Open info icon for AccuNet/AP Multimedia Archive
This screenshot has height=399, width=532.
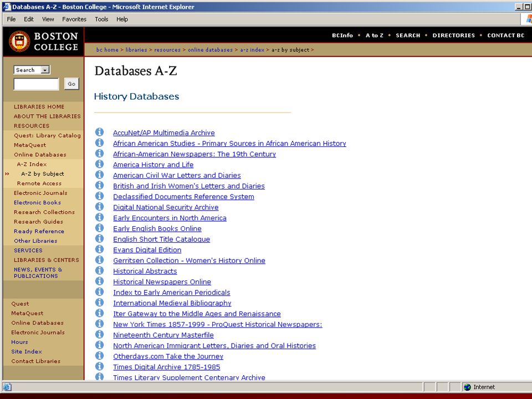click(99, 132)
